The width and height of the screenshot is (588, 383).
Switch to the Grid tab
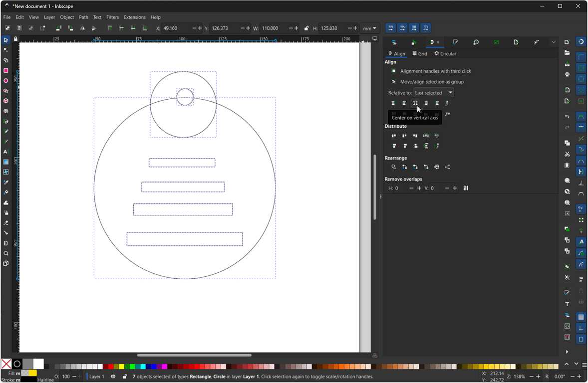click(x=420, y=53)
